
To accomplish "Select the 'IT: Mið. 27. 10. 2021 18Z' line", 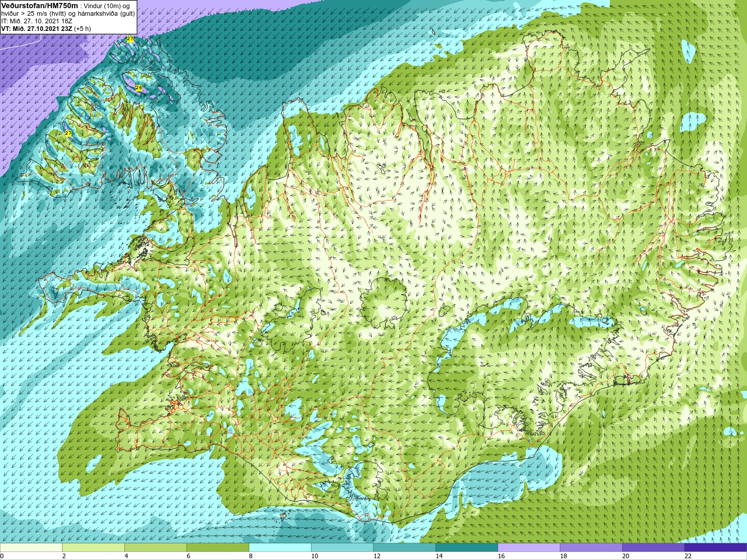I will pos(37,21).
